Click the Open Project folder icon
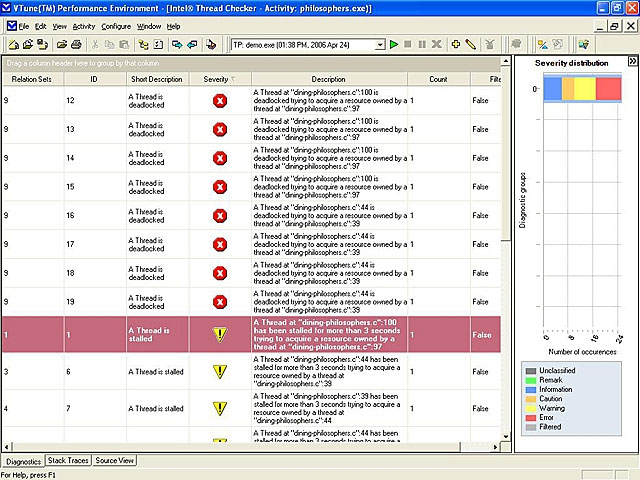 click(x=28, y=44)
